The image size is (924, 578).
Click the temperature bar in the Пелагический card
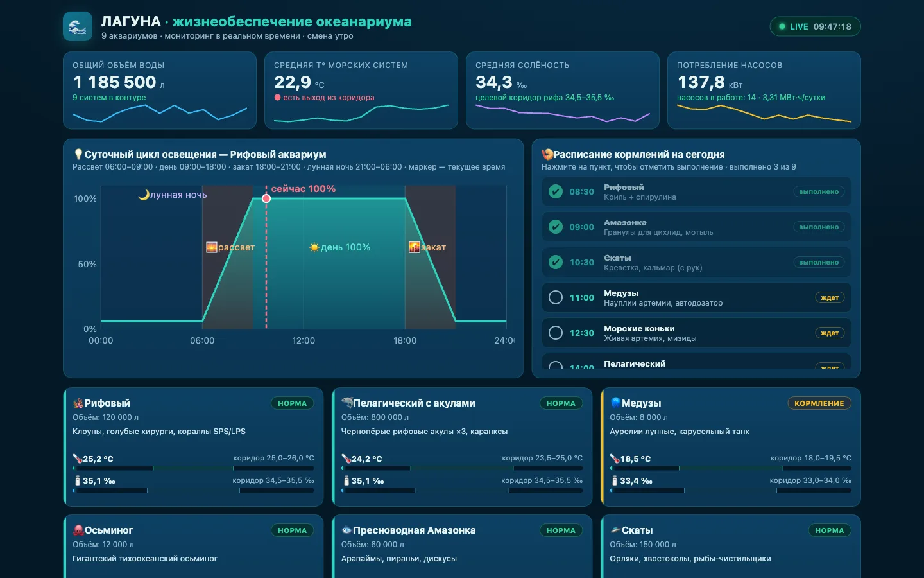pos(462,468)
